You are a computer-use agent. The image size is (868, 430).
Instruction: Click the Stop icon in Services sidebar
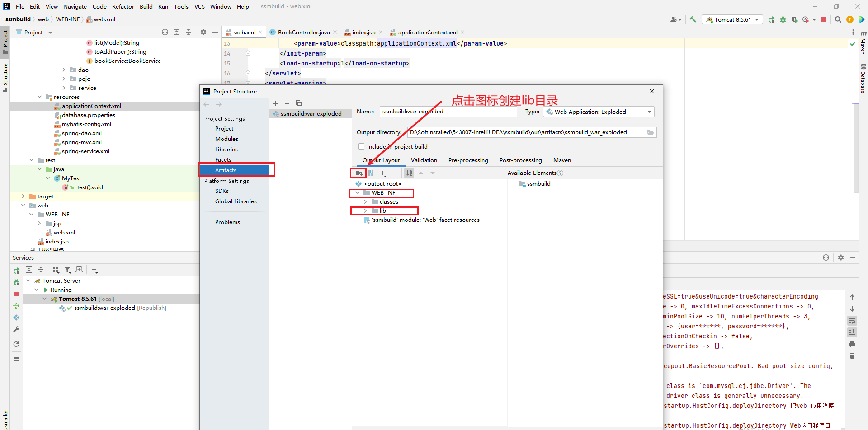coord(16,294)
